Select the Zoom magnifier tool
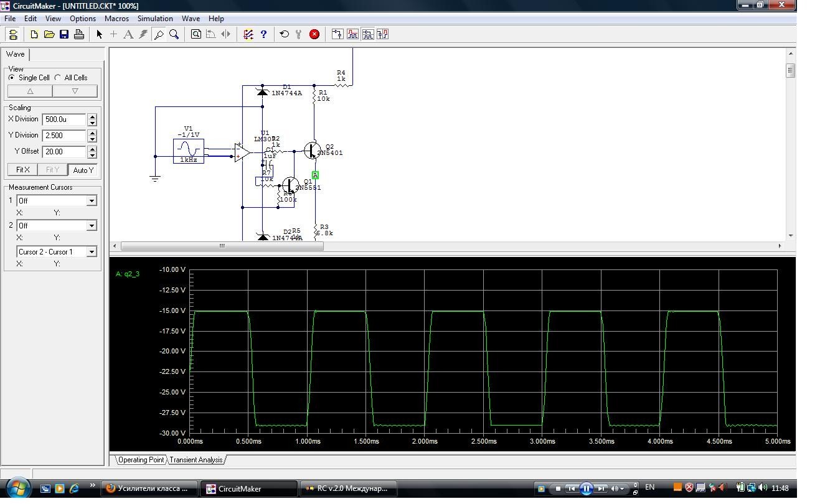The image size is (830, 504). tap(174, 34)
